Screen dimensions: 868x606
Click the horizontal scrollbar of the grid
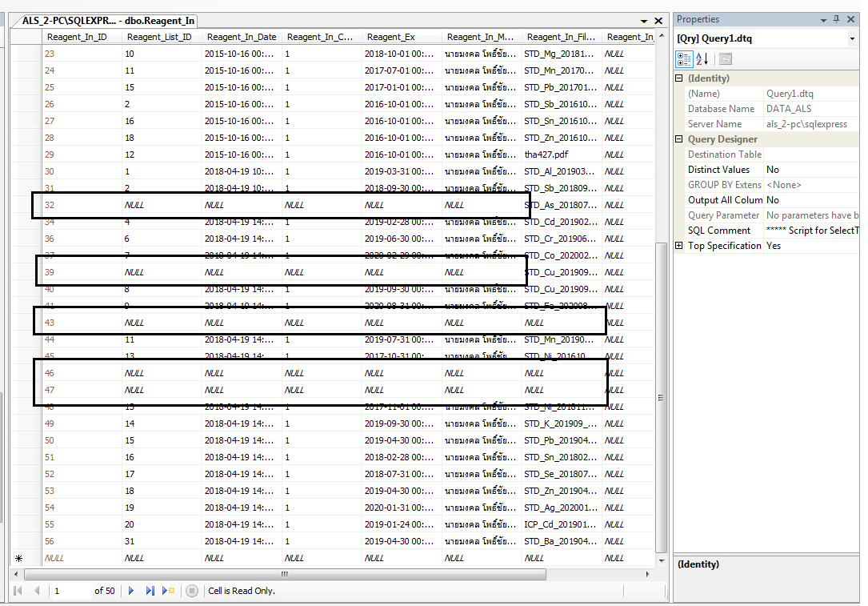coord(284,574)
